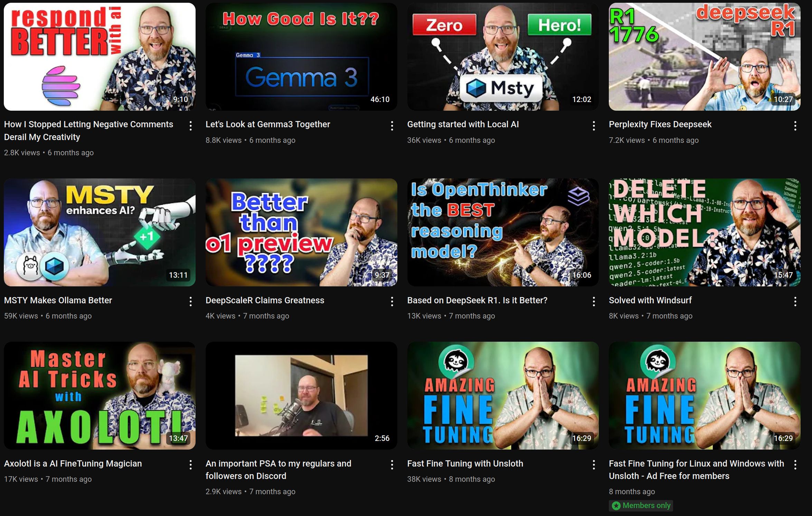Play the R1 1776 deepseek thumbnail video

[704, 57]
